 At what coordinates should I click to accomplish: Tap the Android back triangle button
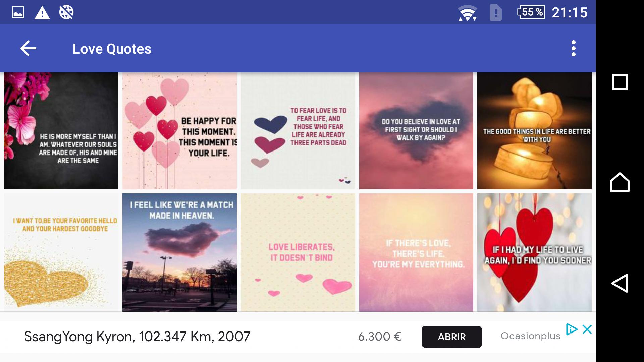(620, 283)
